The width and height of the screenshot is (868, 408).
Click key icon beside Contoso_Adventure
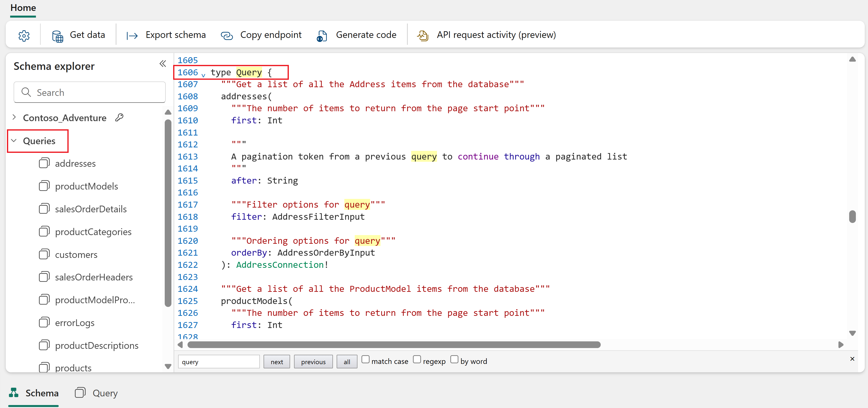(x=119, y=118)
